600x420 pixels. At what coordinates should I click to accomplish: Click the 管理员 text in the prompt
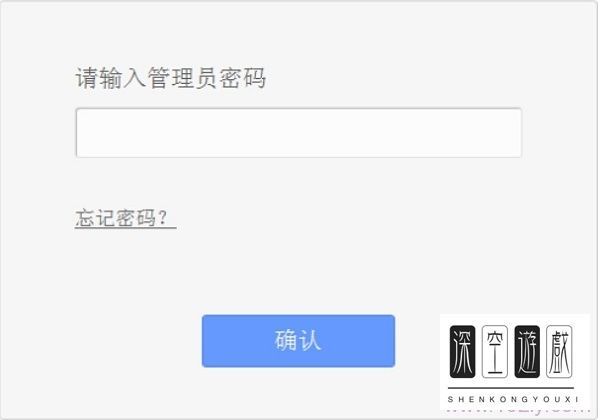182,78
